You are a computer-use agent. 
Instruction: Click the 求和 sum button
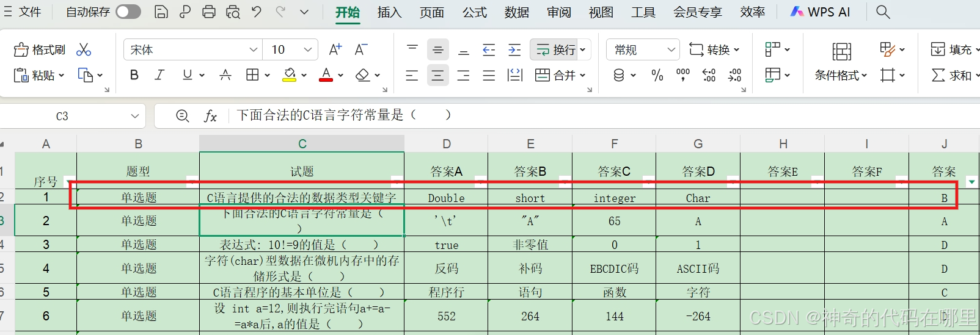click(x=952, y=75)
